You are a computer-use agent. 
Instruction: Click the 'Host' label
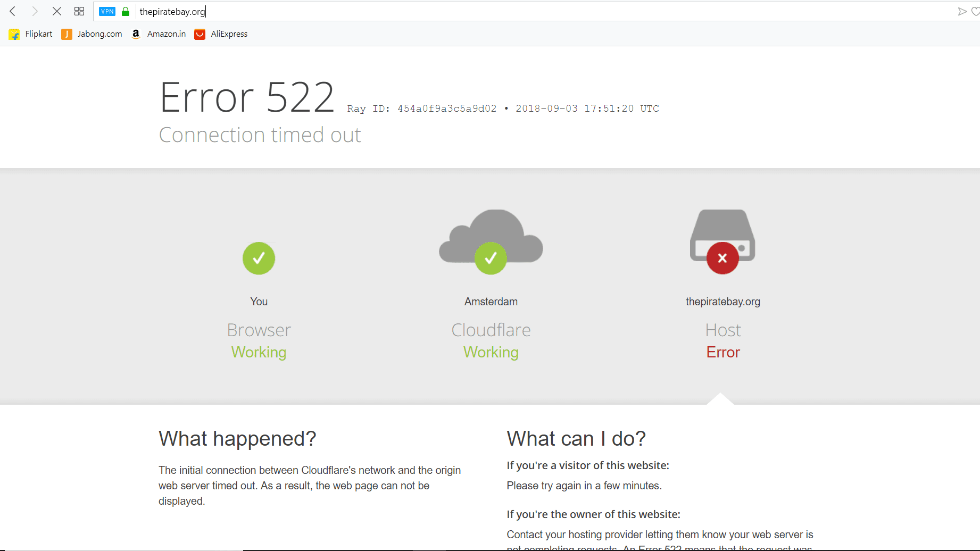pyautogui.click(x=723, y=330)
